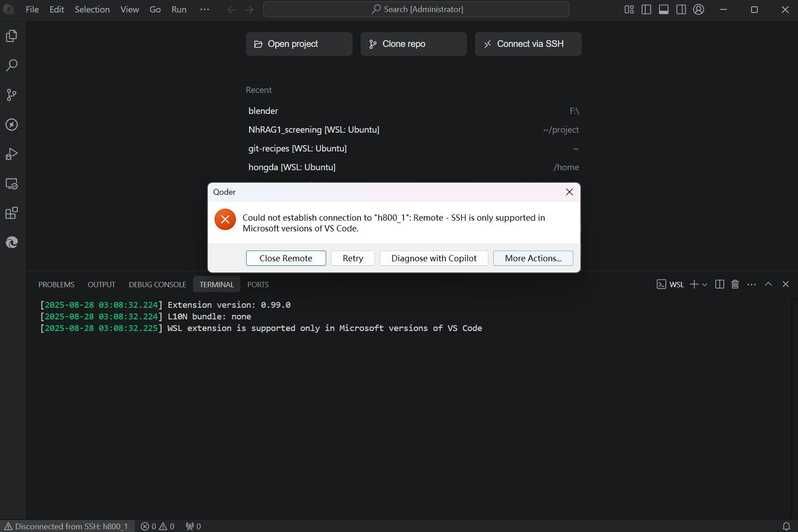This screenshot has height=532, width=798.
Task: Open the Selection menu
Action: (92, 9)
